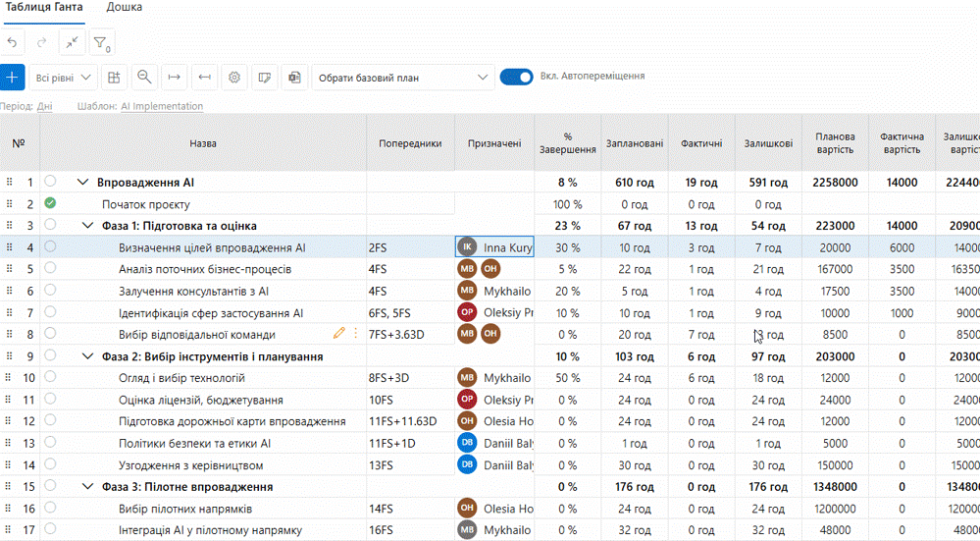Open the AI Implementation template link
This screenshot has width=980, height=541.
[162, 106]
